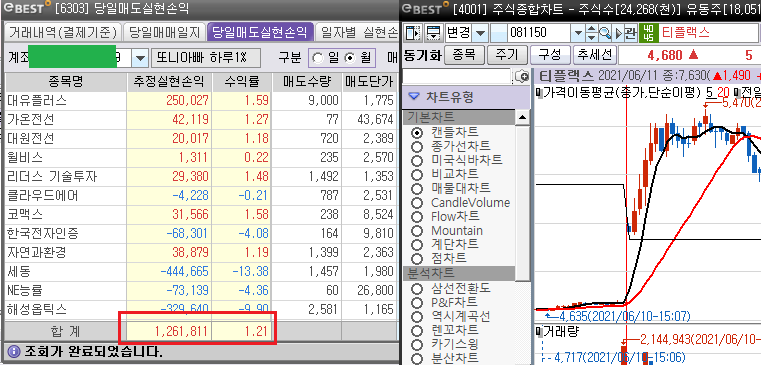The image size is (761, 365).
Task: Click the play arrow icon beside the magnifier
Action: [x=618, y=33]
